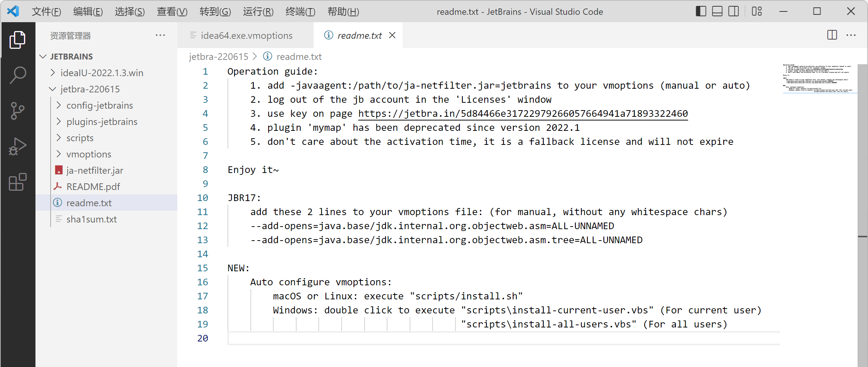Open the Extensions view
868x367 pixels.
[x=17, y=182]
